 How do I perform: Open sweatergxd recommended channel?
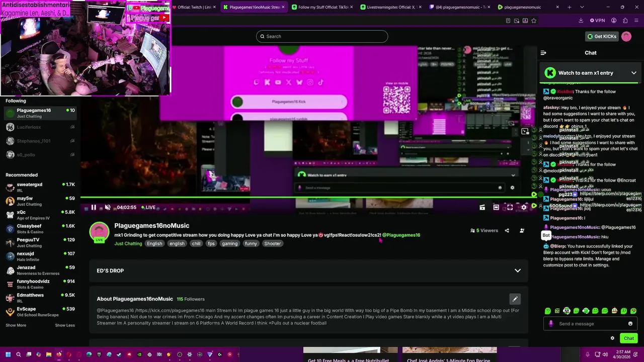click(40, 187)
